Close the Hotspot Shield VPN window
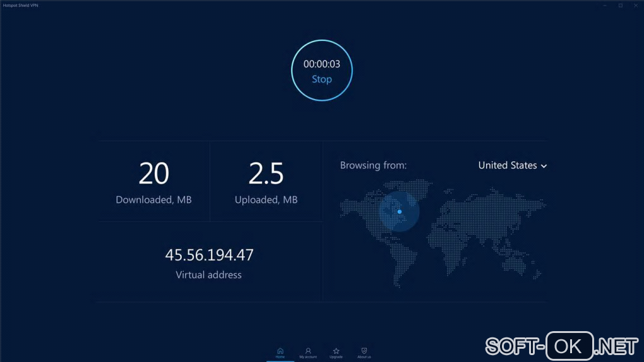Viewport: 644px width, 362px height. point(635,5)
